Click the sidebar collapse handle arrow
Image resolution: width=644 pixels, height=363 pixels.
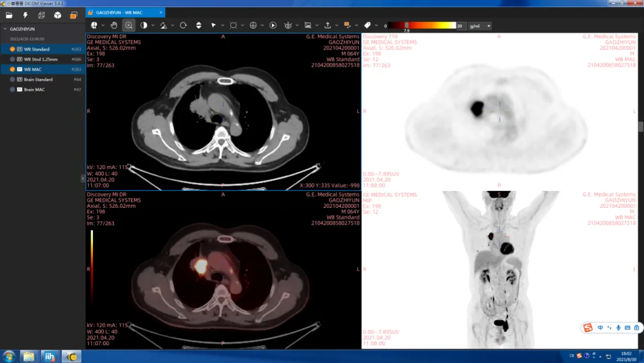[x=83, y=179]
